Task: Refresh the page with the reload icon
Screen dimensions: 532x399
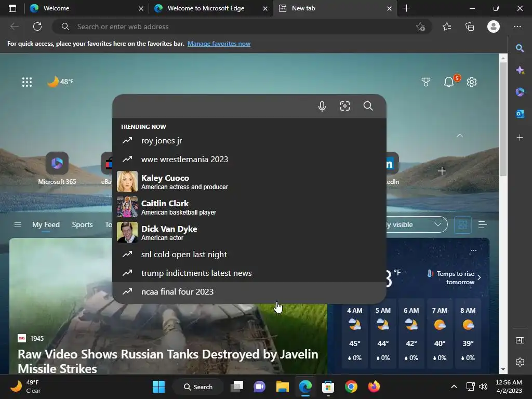Action: click(37, 26)
